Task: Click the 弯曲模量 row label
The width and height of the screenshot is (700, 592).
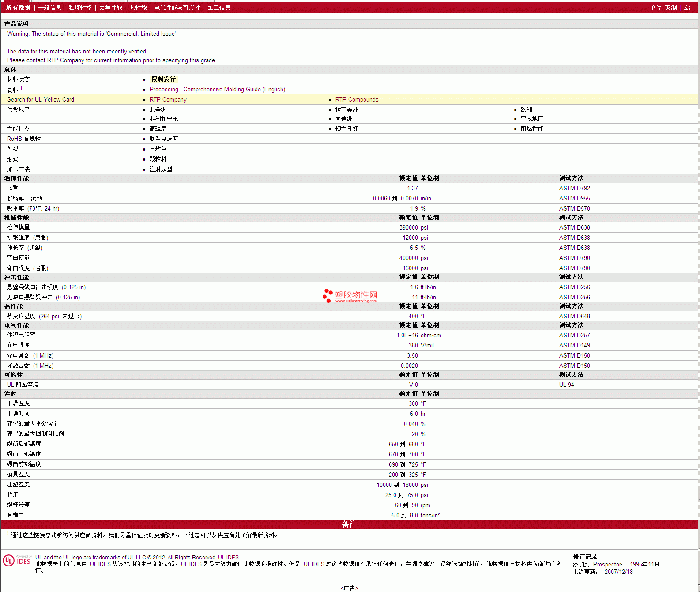Action: click(18, 258)
